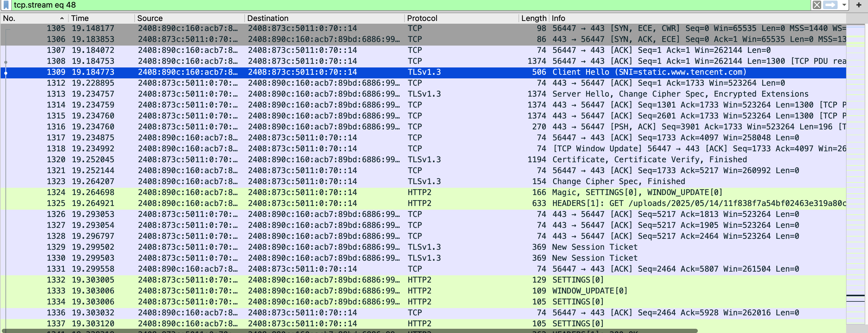Select packet 1327 Ack=1905 row
This screenshot has width=868, height=333.
pyautogui.click(x=423, y=225)
